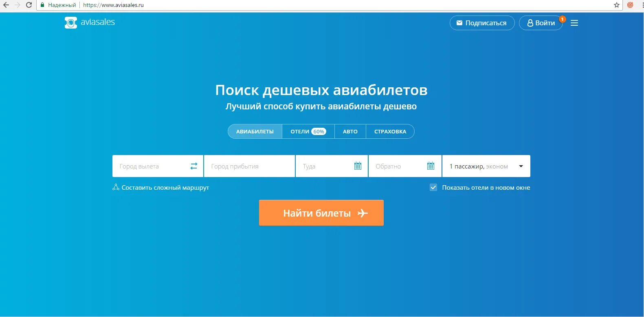Click the Aviasales logo icon
Screen dimensions: 644x317
[x=71, y=22]
